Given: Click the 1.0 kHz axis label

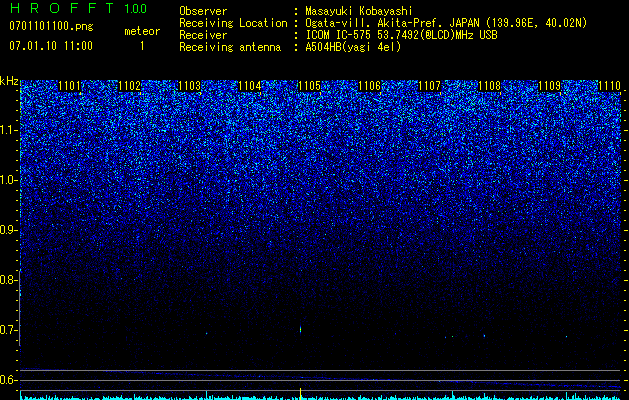Looking at the screenshot, I should click(8, 180).
